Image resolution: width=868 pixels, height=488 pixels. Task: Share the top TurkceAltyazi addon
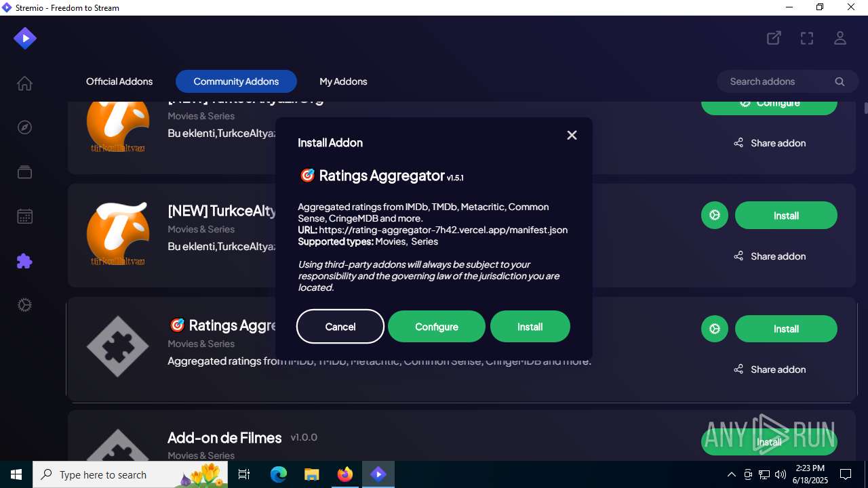pyautogui.click(x=770, y=143)
